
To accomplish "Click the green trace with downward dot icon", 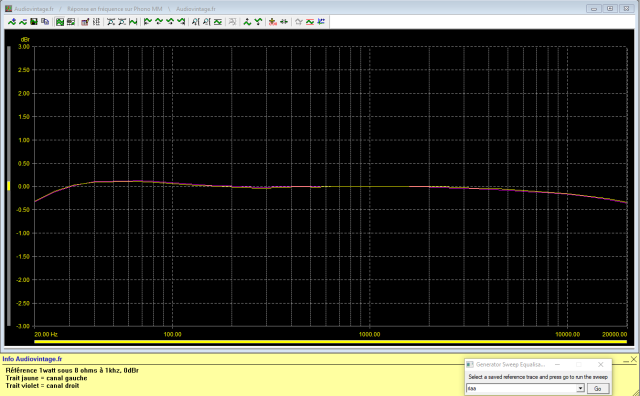I will (247, 22).
